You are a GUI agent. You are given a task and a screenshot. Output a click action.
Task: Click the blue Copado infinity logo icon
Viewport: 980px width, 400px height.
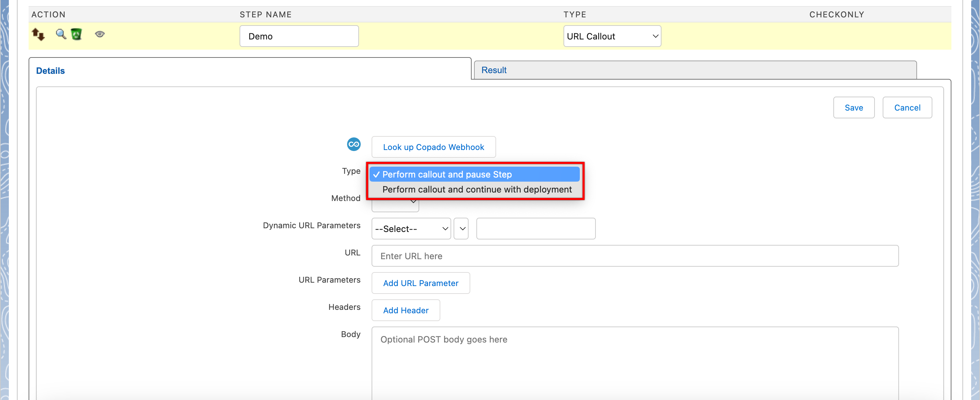[x=354, y=145]
